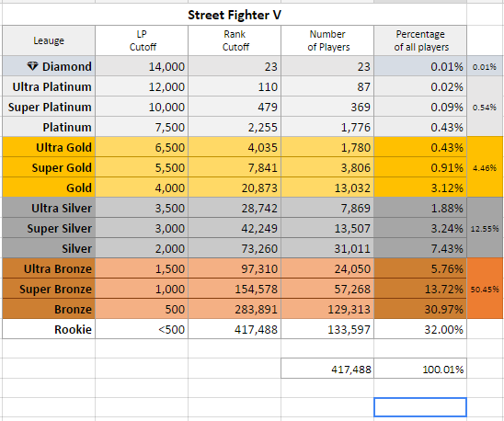Select player count cell 13,507
The width and height of the screenshot is (504, 421).
(x=327, y=228)
